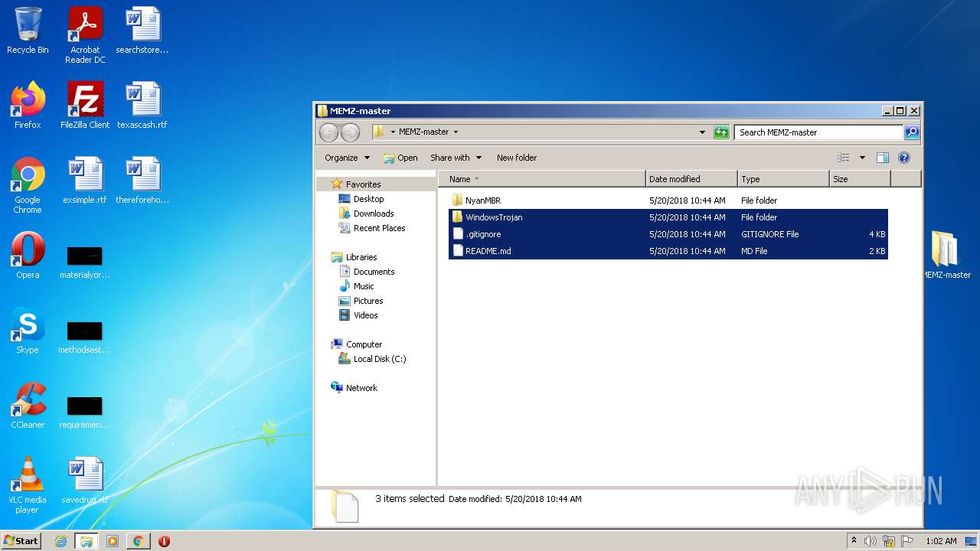Sort by Size column header
This screenshot has height=551, width=980.
pos(860,179)
